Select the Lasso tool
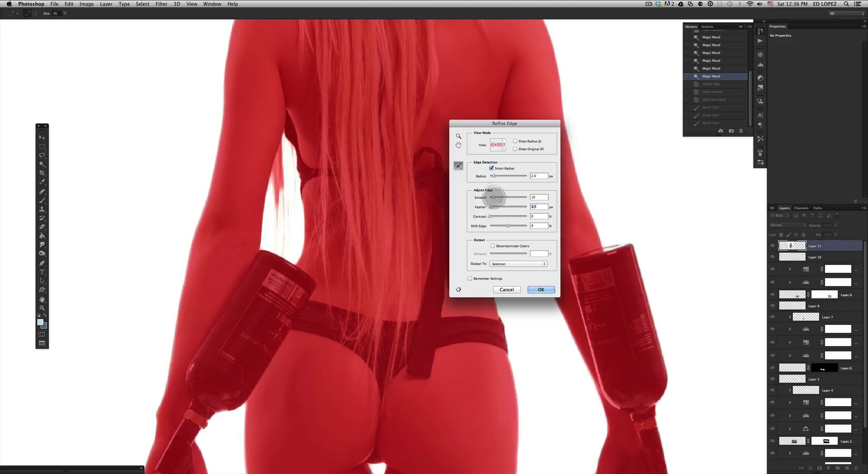This screenshot has width=868, height=474. (42, 155)
